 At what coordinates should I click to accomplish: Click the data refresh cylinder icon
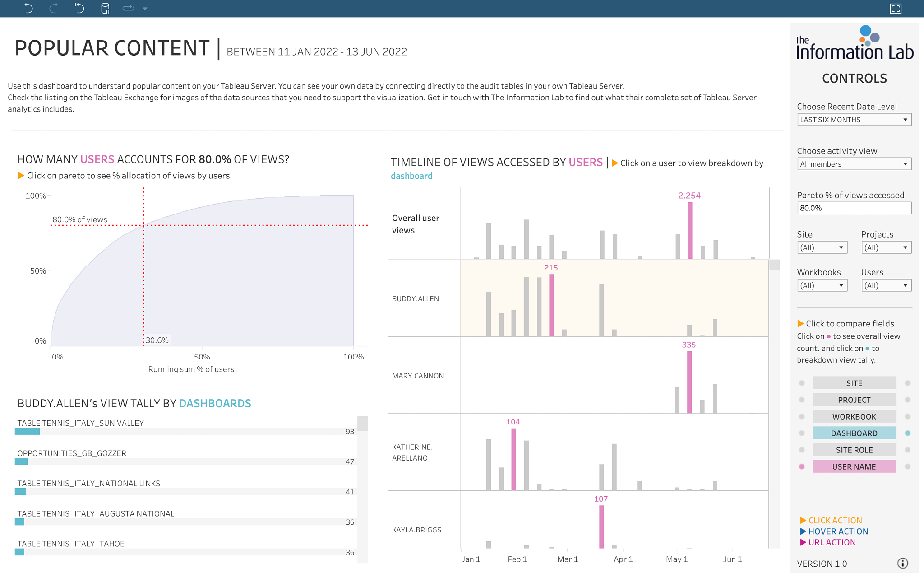[x=105, y=9]
